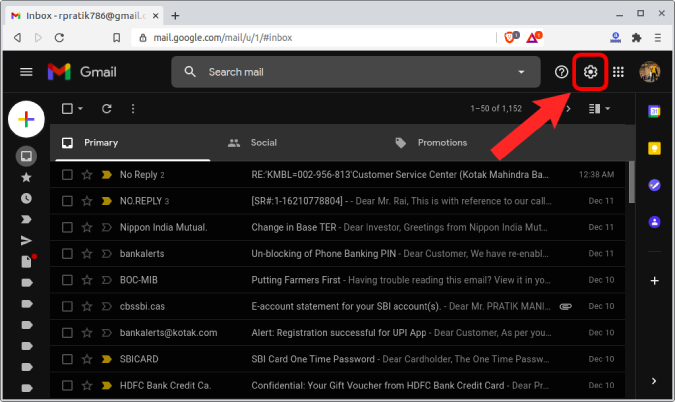675x402 pixels.
Task: Reload the browser page
Action: pos(59,37)
